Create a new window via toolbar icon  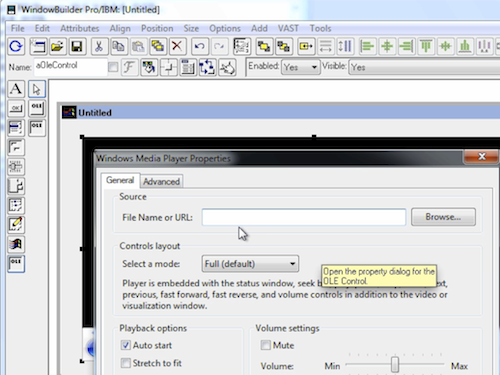coord(38,46)
